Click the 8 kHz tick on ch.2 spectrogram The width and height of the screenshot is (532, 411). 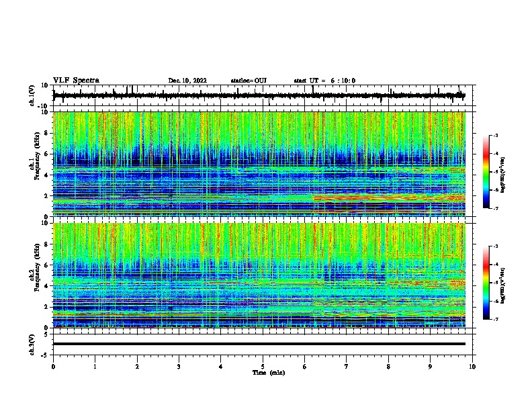pyautogui.click(x=47, y=244)
